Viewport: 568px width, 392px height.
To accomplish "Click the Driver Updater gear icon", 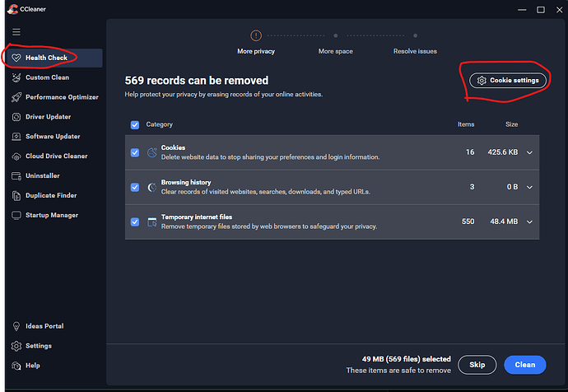I will tap(16, 117).
